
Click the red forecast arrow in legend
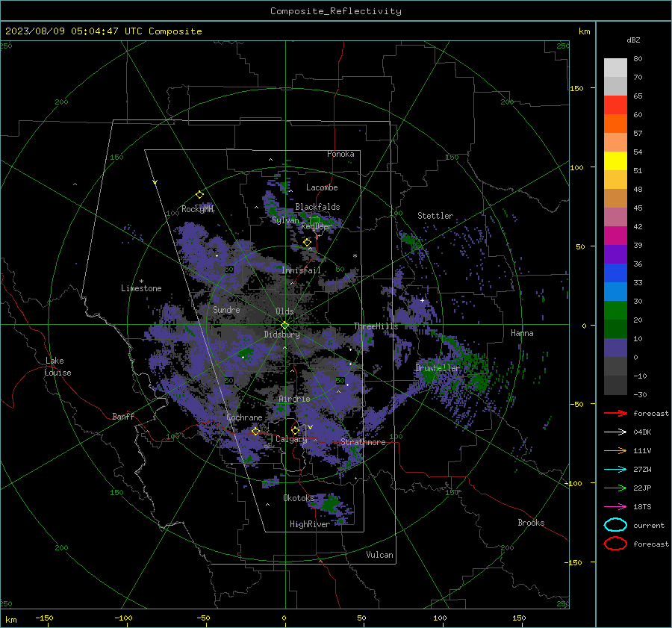(615, 413)
